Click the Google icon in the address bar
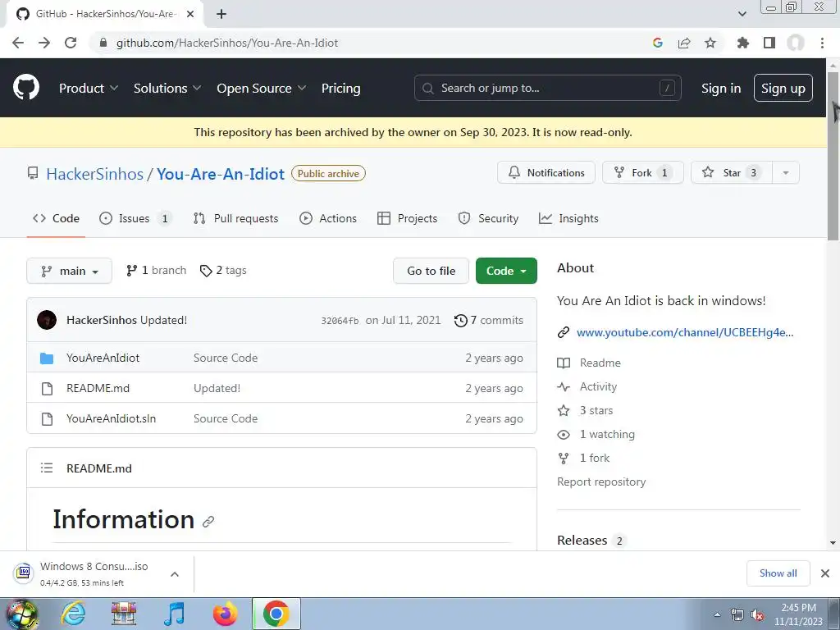This screenshot has width=840, height=630. [x=658, y=43]
